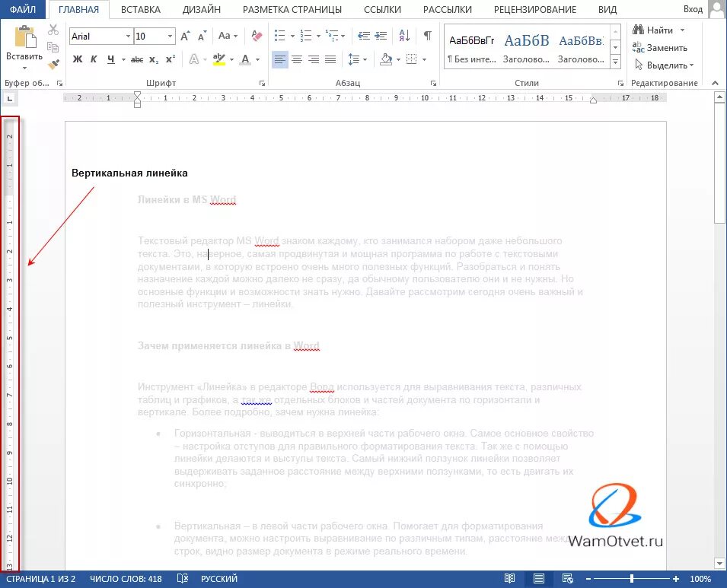The width and height of the screenshot is (727, 588).
Task: Justify the text alignment
Action: click(330, 59)
